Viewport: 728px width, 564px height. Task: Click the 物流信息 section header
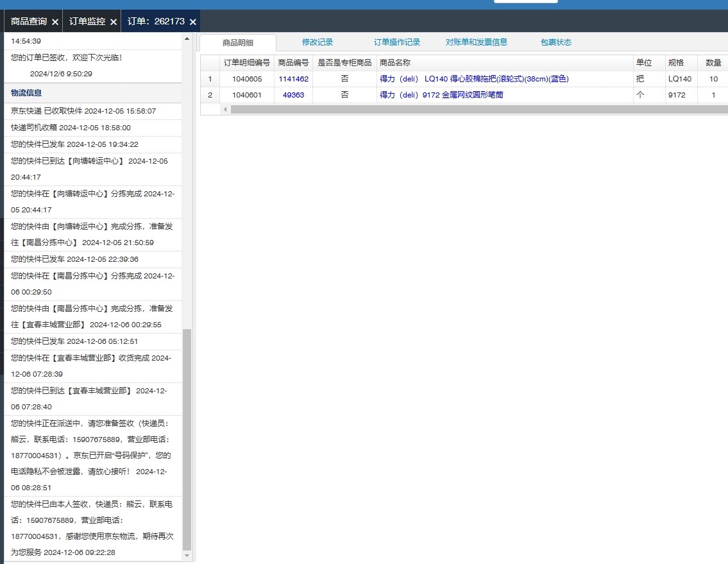pyautogui.click(x=93, y=93)
